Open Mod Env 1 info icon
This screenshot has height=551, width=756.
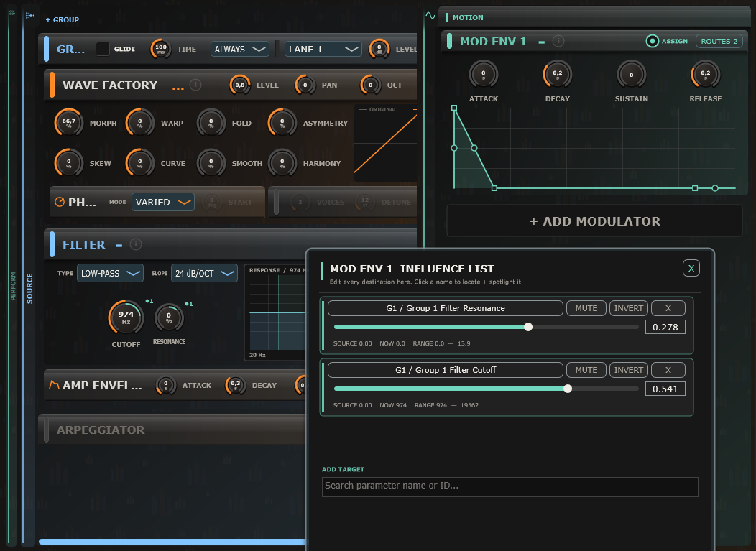click(x=558, y=41)
